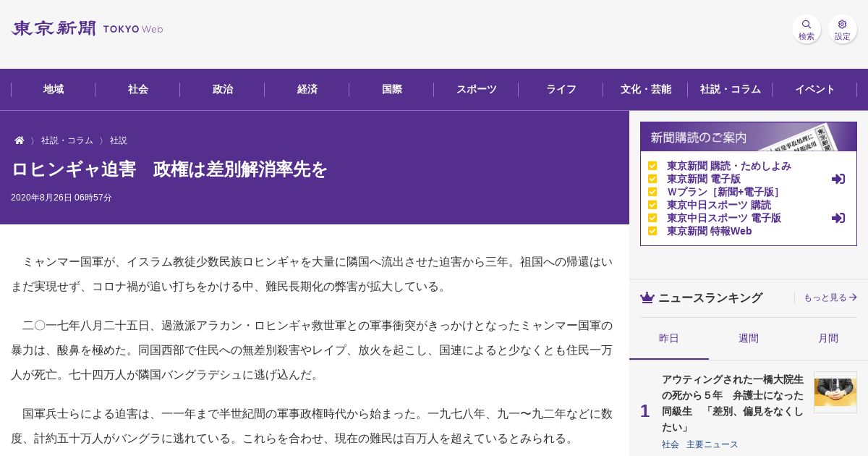This screenshot has height=456, width=868.
Task: Click the arrow in もっと見る link
Action: 853,297
